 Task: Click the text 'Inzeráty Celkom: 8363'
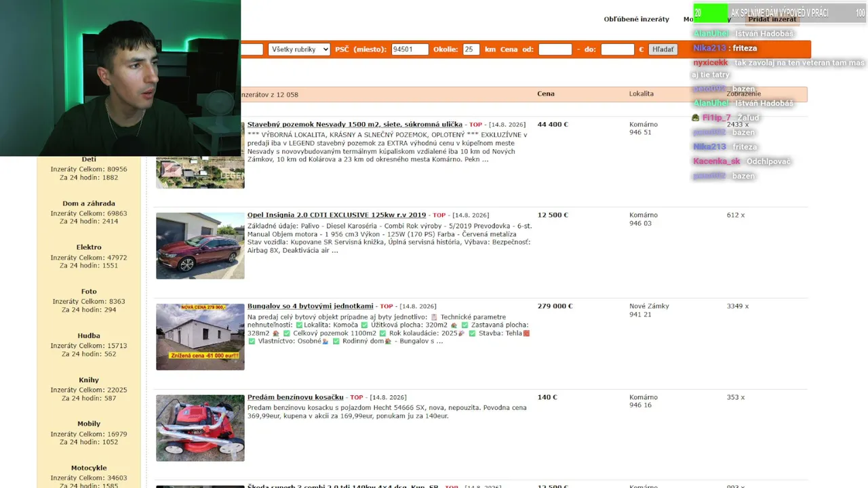(89, 302)
